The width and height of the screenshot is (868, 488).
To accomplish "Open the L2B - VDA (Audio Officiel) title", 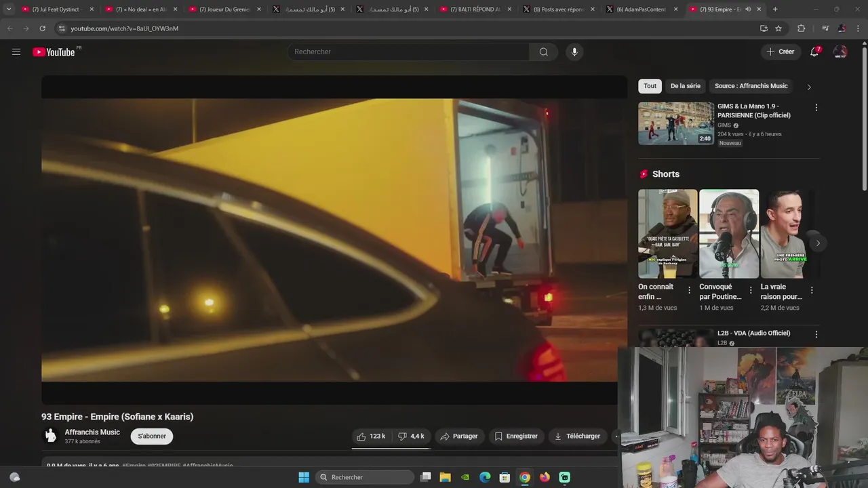I will click(x=753, y=333).
